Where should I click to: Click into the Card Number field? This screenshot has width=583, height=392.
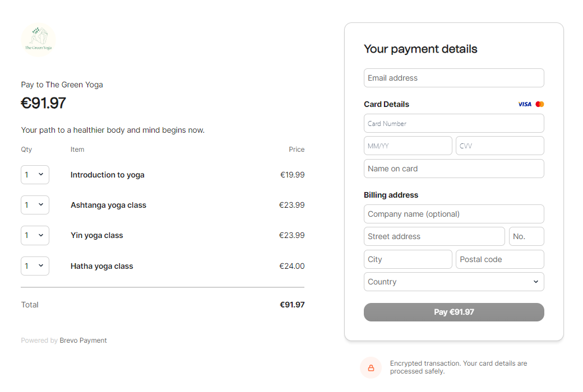[x=454, y=123]
